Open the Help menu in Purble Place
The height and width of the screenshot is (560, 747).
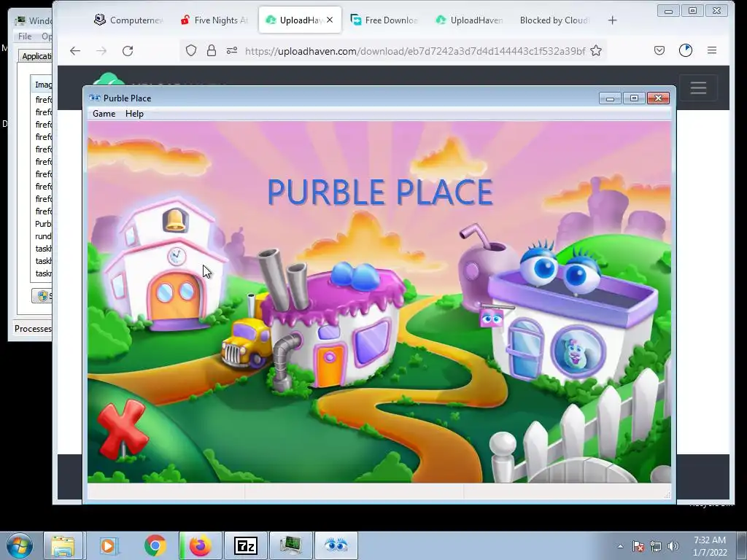(134, 114)
